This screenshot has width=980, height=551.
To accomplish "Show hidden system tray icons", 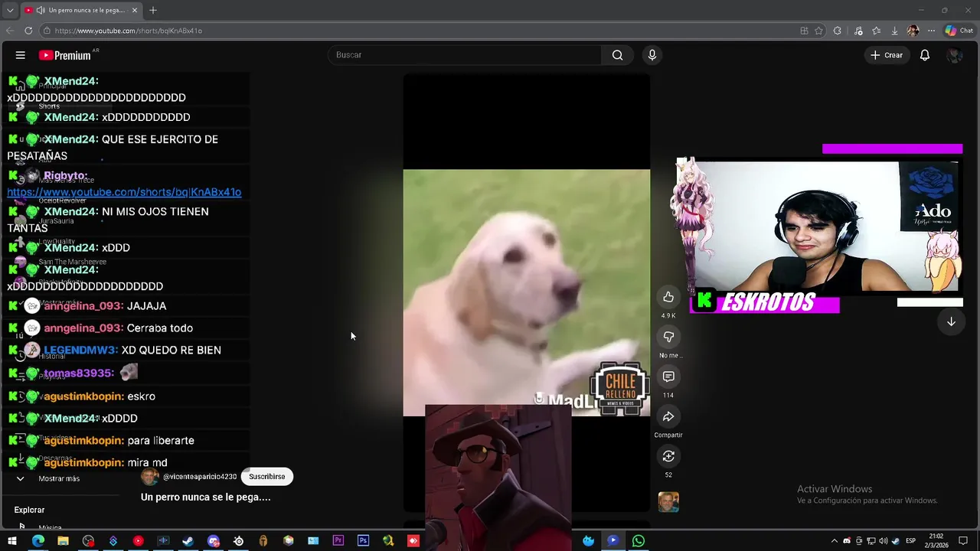I will pyautogui.click(x=835, y=541).
